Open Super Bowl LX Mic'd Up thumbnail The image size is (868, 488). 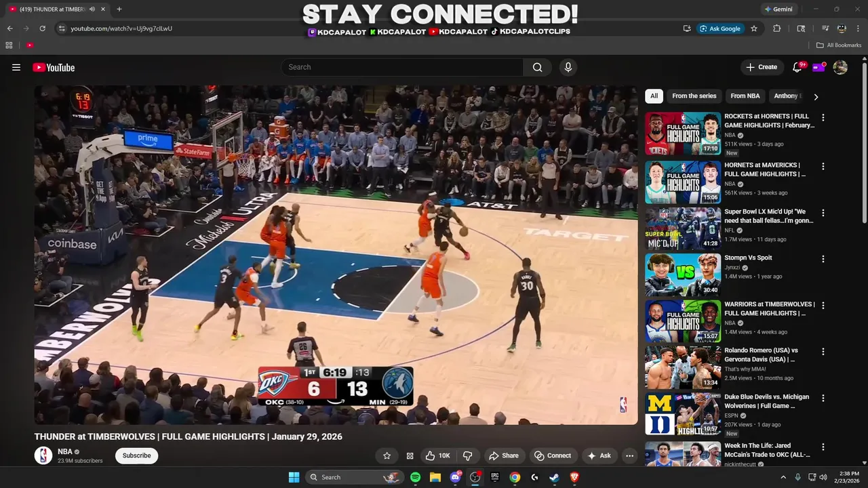click(x=683, y=228)
